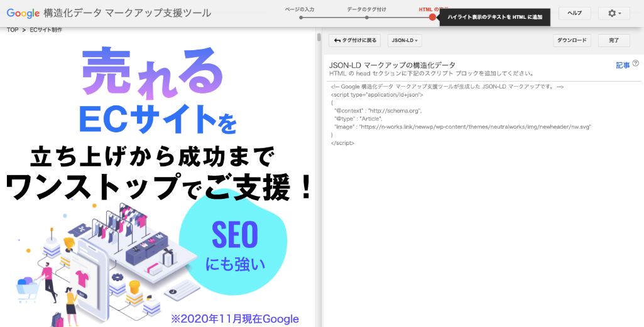Screen dimensions: 644x327
Task: Click the question mark help icon
Action: point(635,63)
